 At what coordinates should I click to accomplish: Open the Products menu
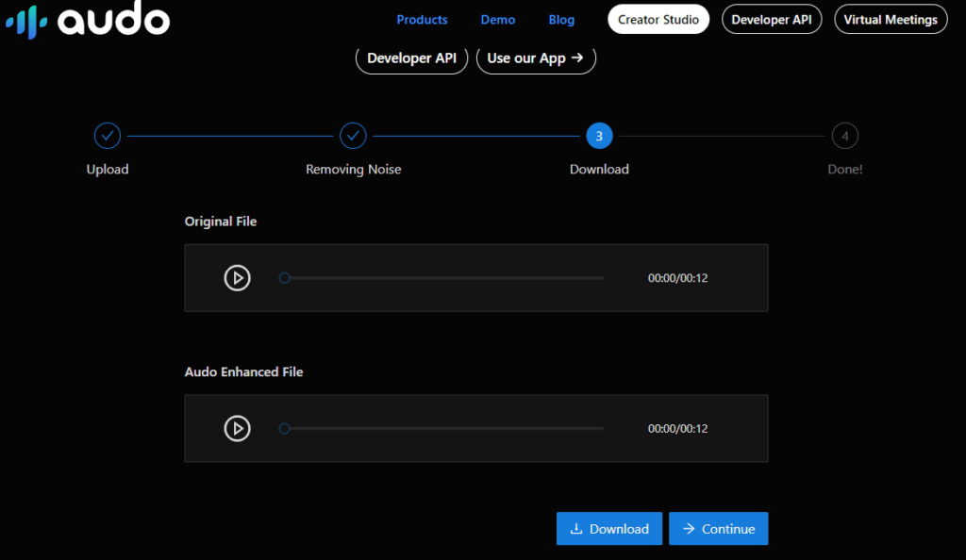(x=422, y=20)
